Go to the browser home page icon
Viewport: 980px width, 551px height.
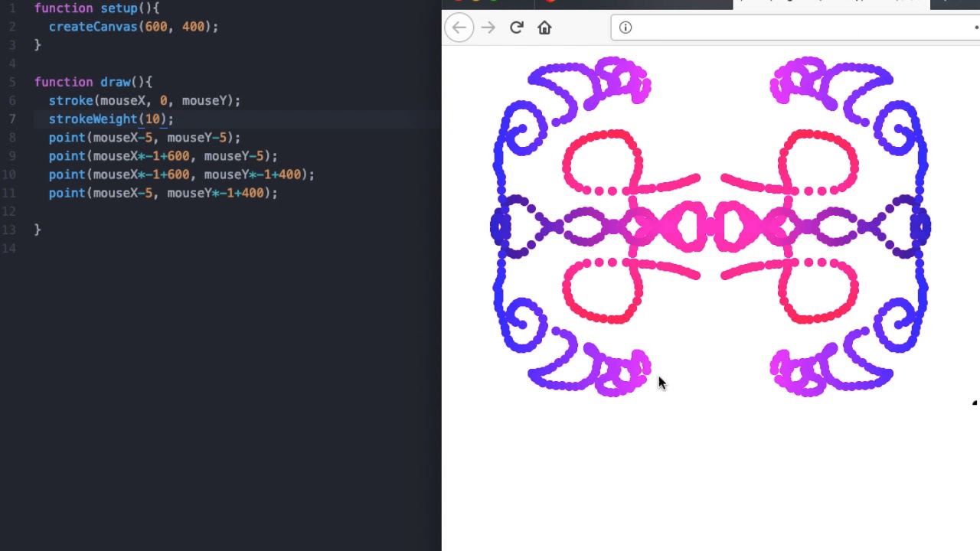click(544, 28)
